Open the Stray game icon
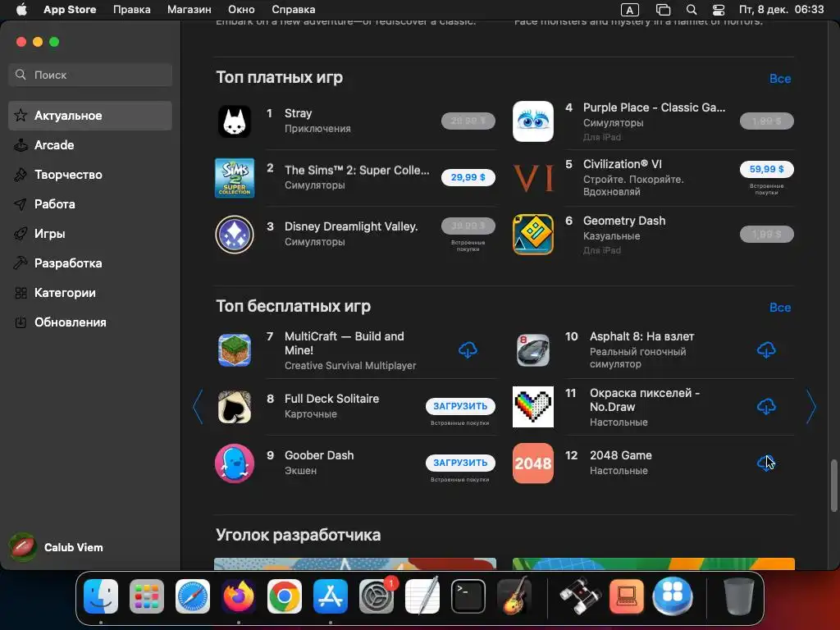Screen dimensions: 840x630 click(235, 121)
